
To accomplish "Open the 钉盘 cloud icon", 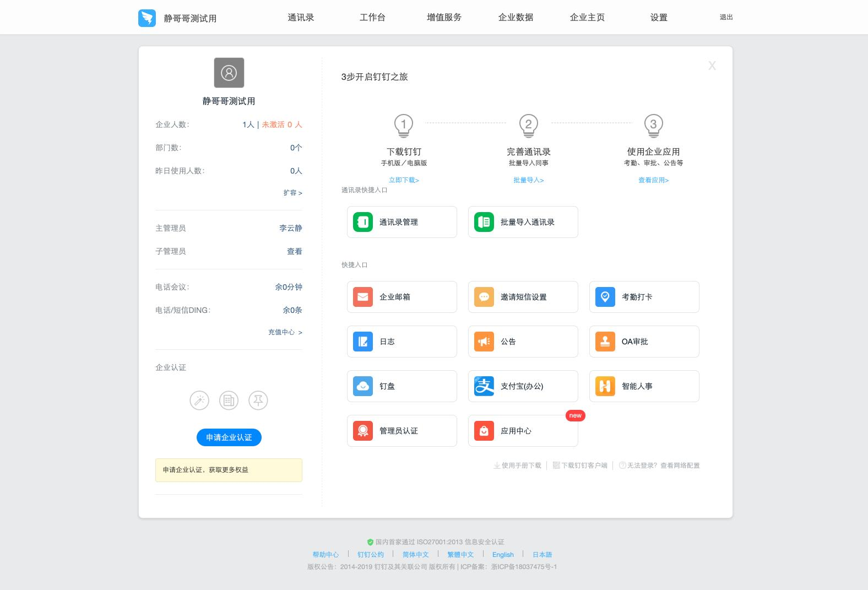I will click(363, 386).
